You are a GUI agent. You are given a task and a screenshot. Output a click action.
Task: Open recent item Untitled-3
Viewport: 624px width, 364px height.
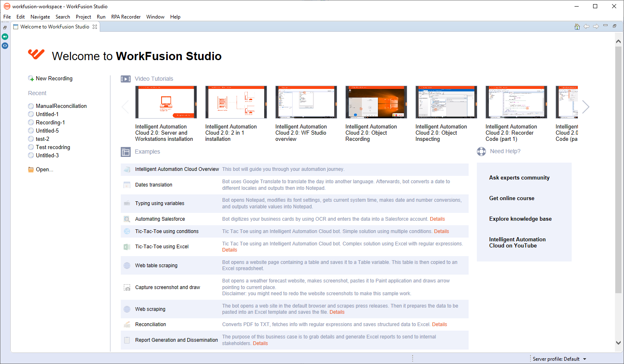[47, 156]
